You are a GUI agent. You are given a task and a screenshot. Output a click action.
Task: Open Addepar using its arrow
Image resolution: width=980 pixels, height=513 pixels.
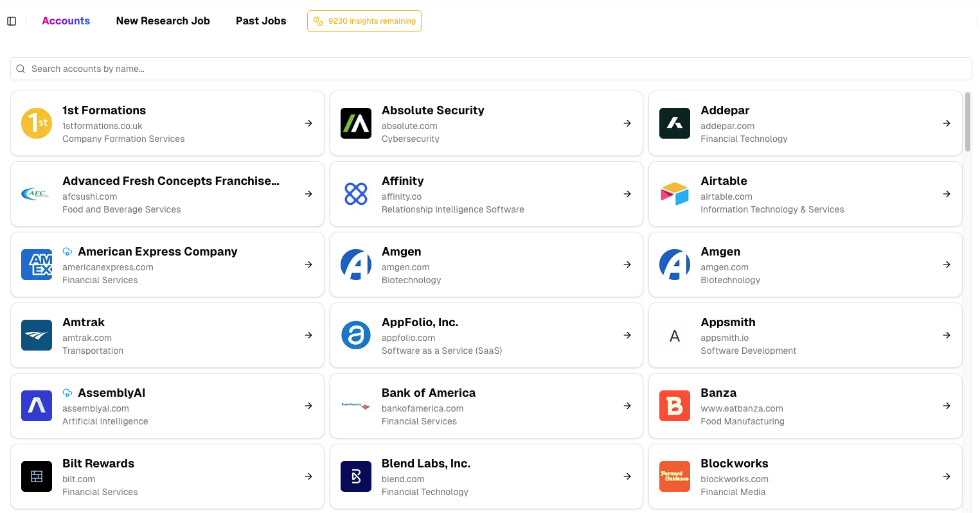tap(947, 123)
